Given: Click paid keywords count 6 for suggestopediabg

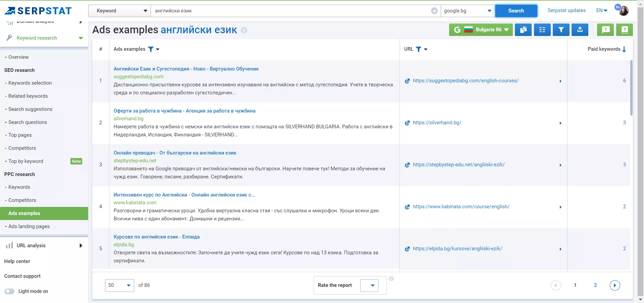Looking at the screenshot, I should pos(625,81).
